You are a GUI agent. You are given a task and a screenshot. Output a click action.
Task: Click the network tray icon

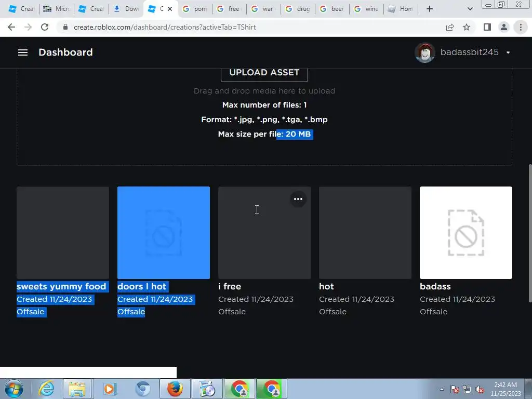[467, 389]
